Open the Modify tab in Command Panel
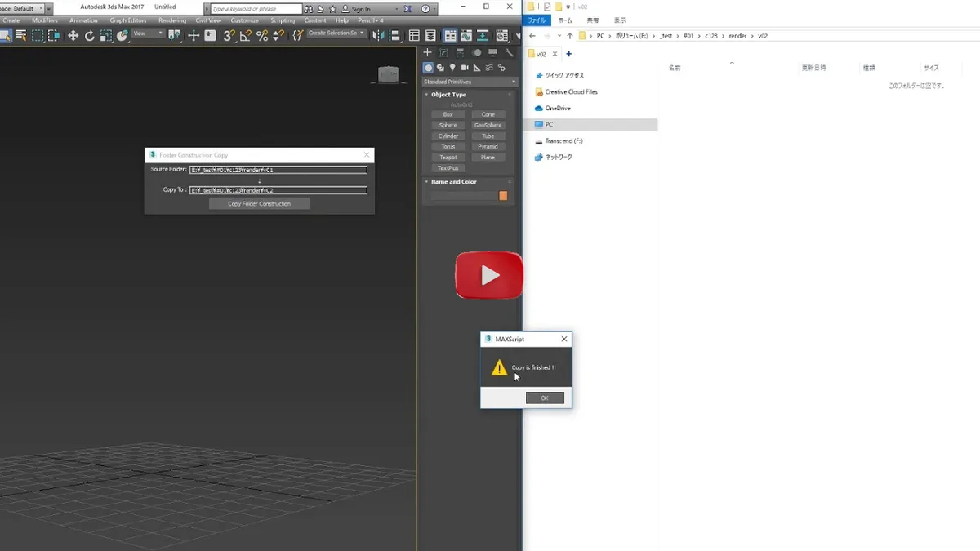Image resolution: width=980 pixels, height=551 pixels. pos(442,53)
